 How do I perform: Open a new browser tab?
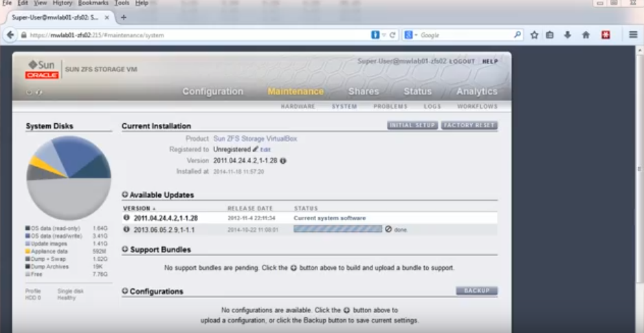[x=124, y=17]
